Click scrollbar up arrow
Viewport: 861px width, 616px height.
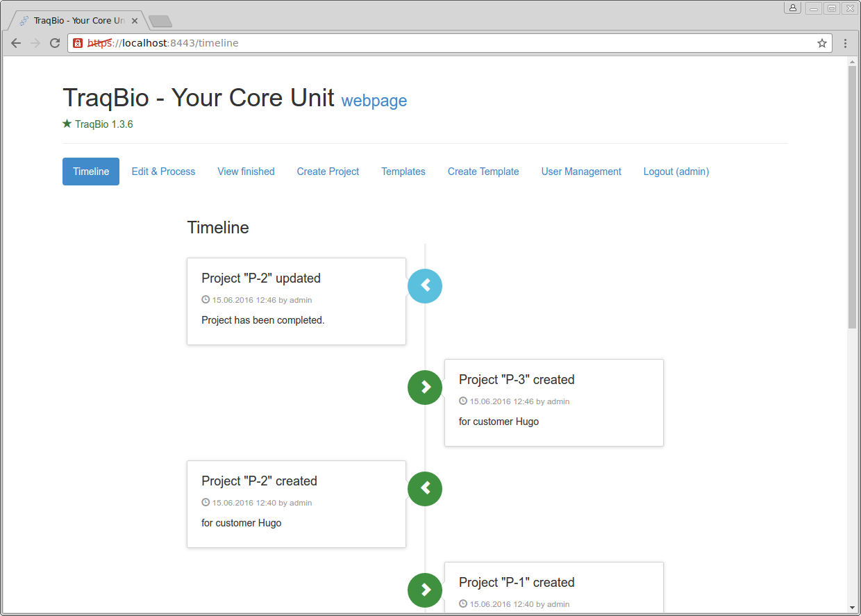853,61
